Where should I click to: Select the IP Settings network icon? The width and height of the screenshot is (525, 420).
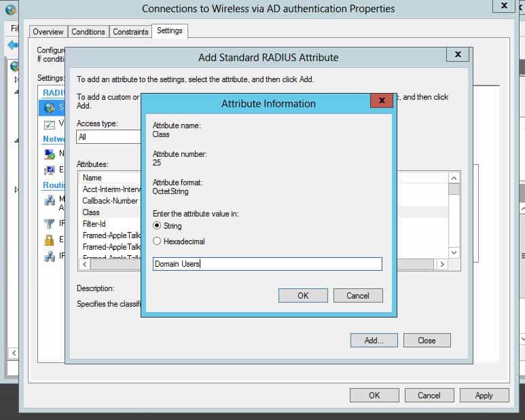(50, 256)
